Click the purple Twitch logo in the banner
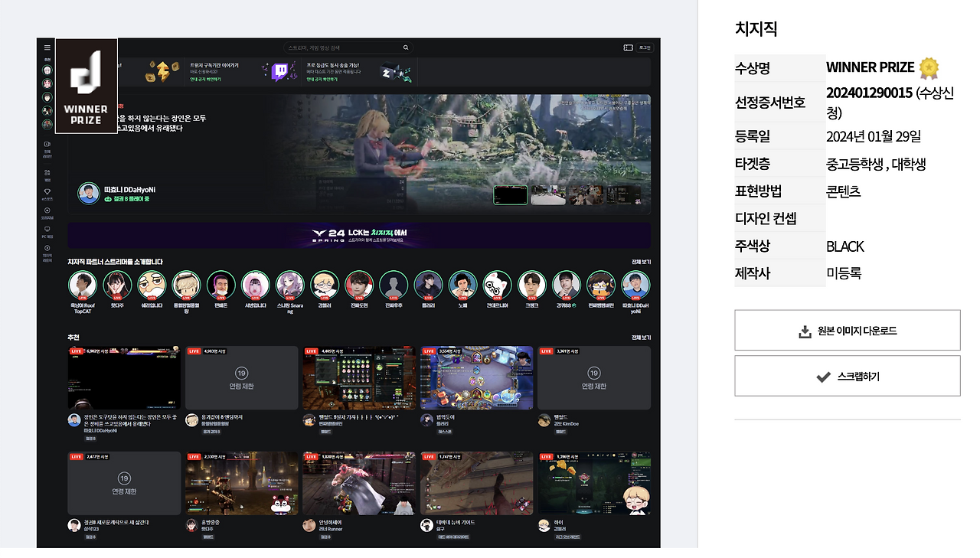Image resolution: width=980 pixels, height=558 pixels. click(x=281, y=72)
